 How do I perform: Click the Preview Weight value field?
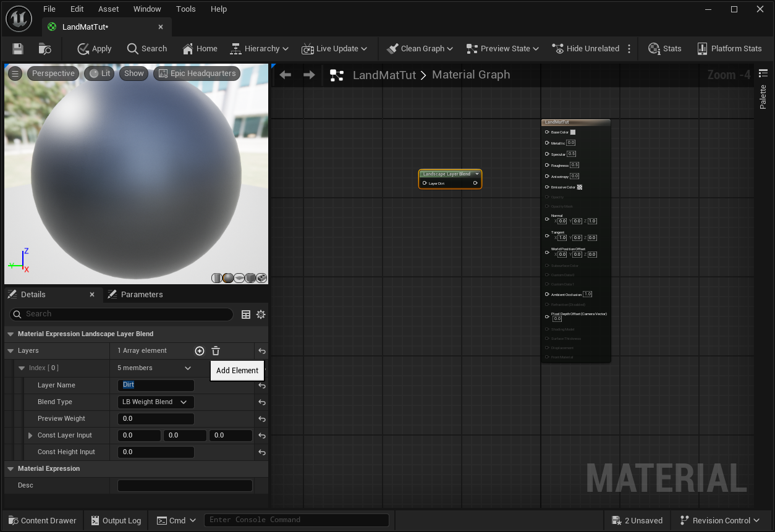pyautogui.click(x=156, y=418)
